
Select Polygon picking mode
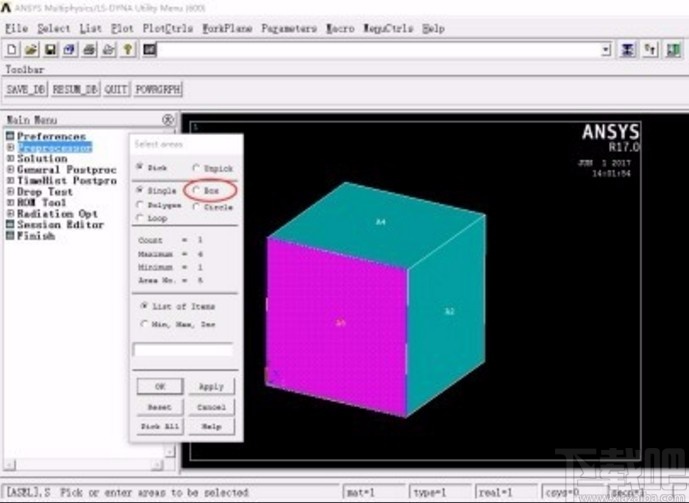pyautogui.click(x=140, y=205)
